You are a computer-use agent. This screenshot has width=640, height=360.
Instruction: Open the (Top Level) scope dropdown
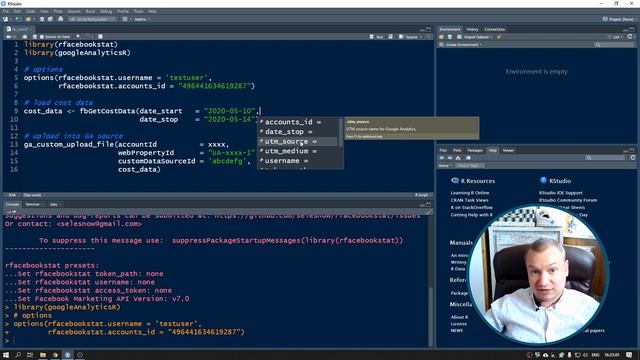click(32, 195)
